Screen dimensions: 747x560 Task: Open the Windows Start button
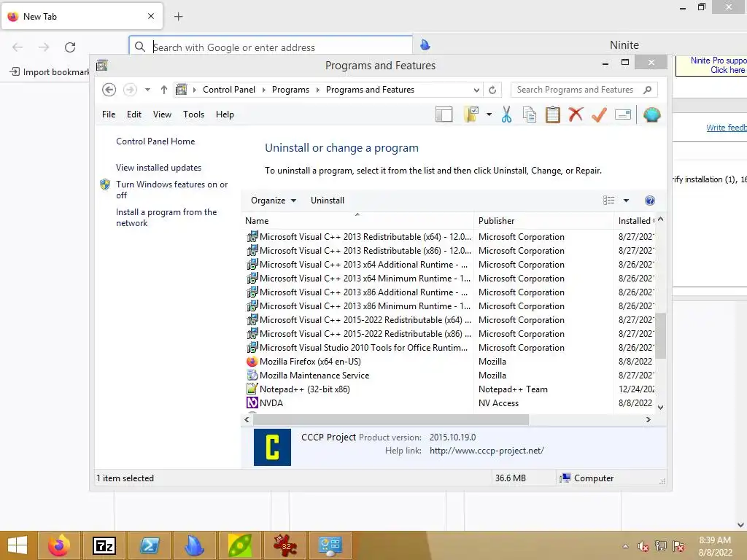(x=18, y=545)
